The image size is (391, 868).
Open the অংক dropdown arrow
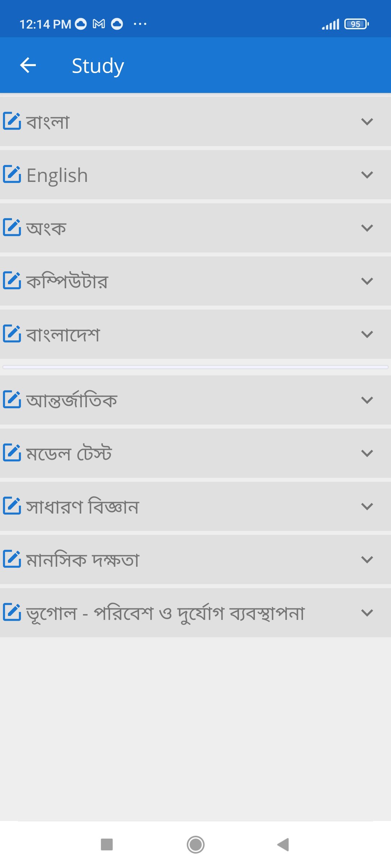(367, 228)
